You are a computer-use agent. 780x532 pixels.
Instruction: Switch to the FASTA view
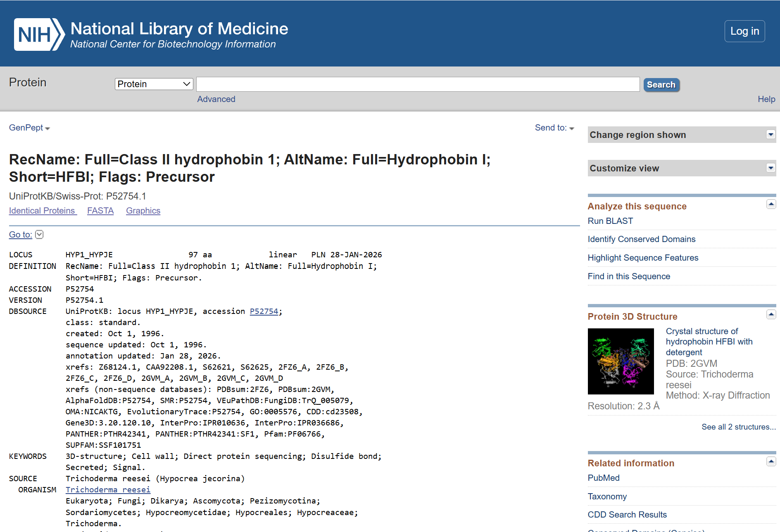[100, 211]
